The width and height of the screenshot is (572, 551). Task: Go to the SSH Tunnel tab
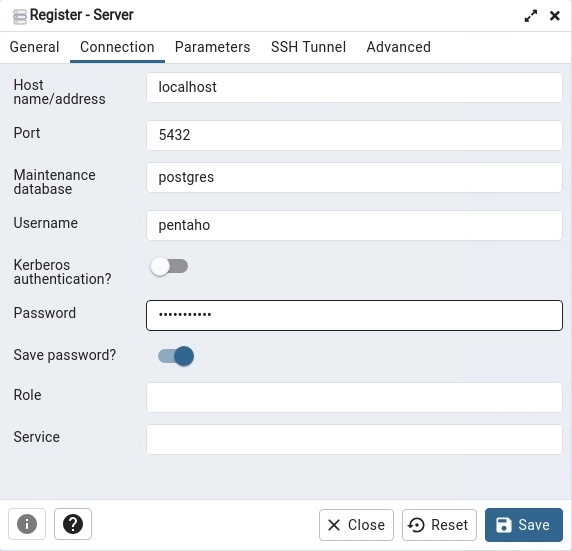tap(308, 47)
